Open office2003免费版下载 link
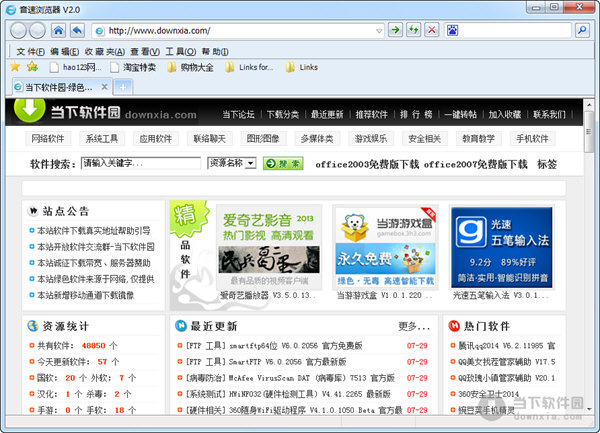 coord(367,164)
